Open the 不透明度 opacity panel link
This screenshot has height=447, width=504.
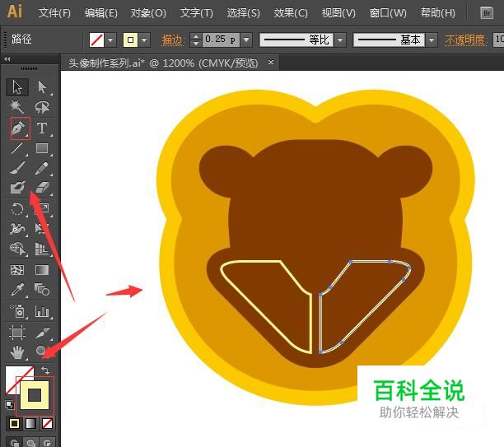pos(465,40)
